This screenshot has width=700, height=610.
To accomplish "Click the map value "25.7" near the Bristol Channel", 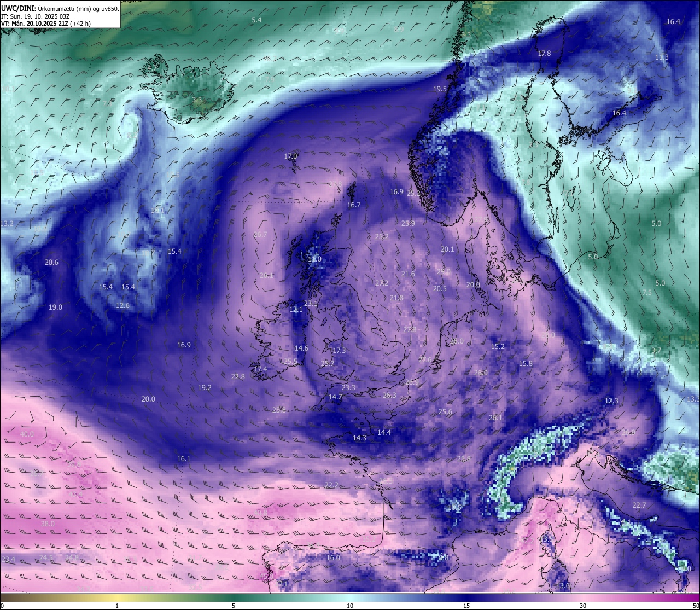I will tap(328, 364).
